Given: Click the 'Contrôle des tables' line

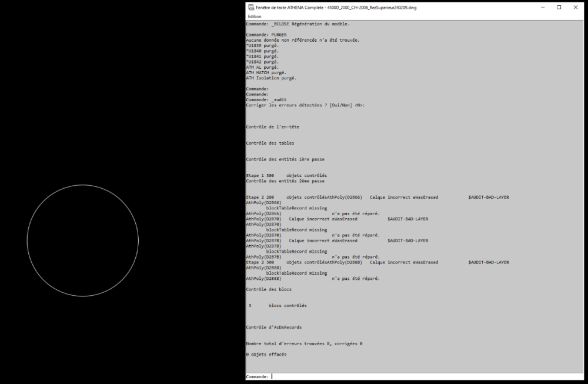Looking at the screenshot, I should point(270,143).
